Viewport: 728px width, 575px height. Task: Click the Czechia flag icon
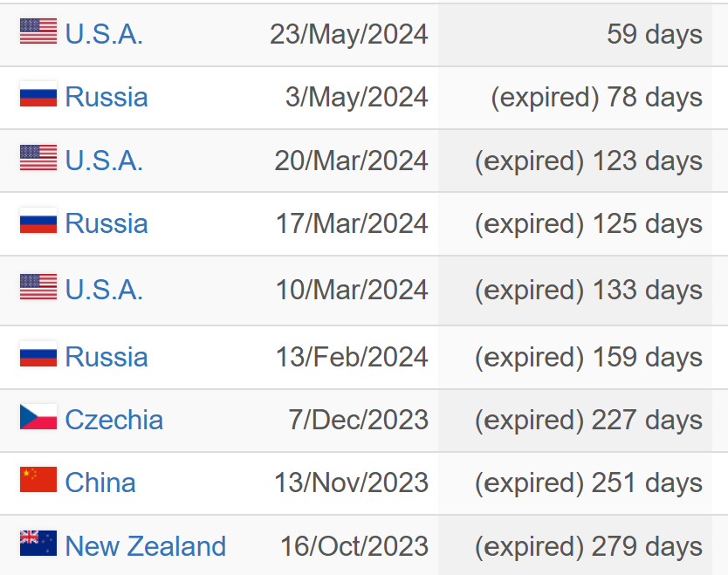pos(38,417)
